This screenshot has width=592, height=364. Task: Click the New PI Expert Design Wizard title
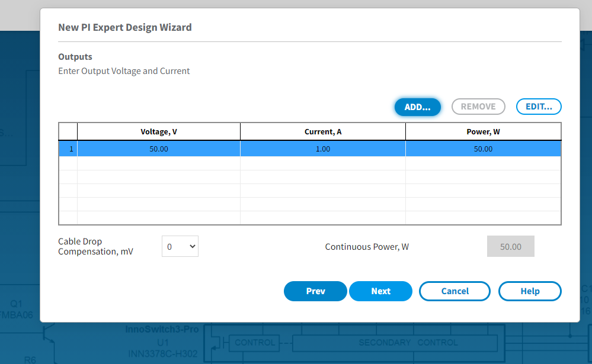pos(125,27)
